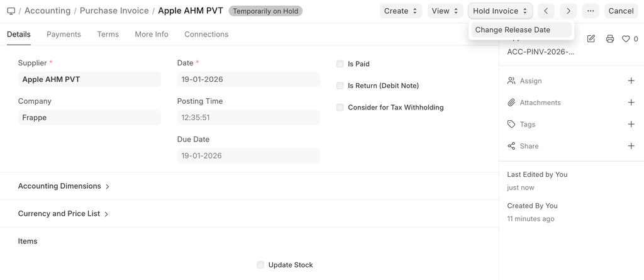The height and width of the screenshot is (280, 644).
Task: Navigate to Purchase Invoice breadcrumb link
Action: pyautogui.click(x=114, y=11)
